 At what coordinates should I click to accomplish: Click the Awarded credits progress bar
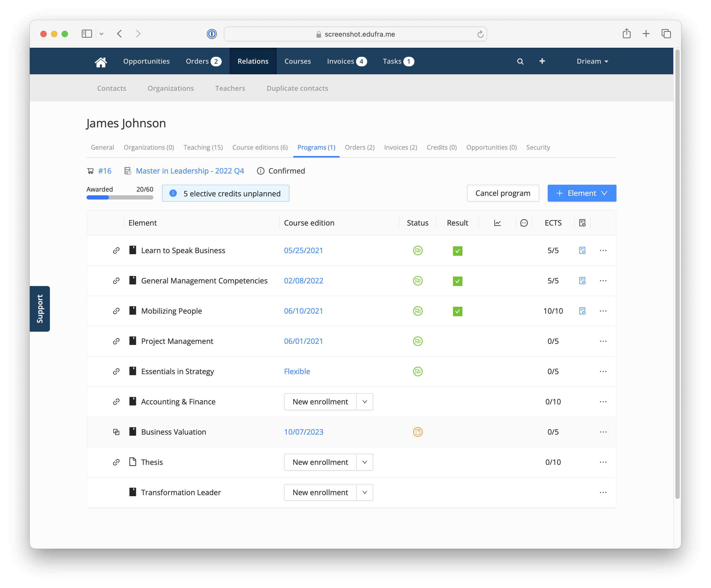120,197
